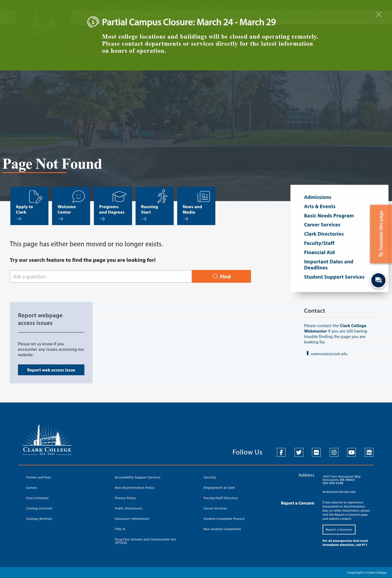Open Basic Needs Program sidebar link

pyautogui.click(x=329, y=216)
